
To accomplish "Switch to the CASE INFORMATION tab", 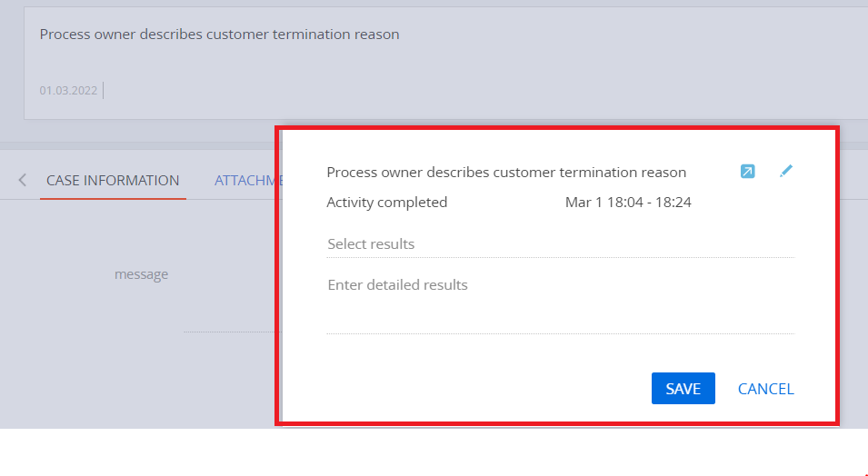I will tap(113, 181).
